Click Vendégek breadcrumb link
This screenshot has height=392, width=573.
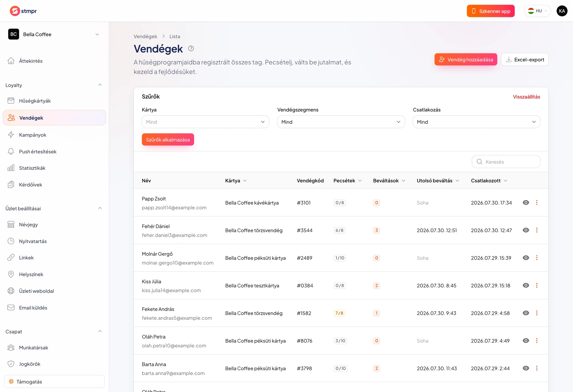145,36
